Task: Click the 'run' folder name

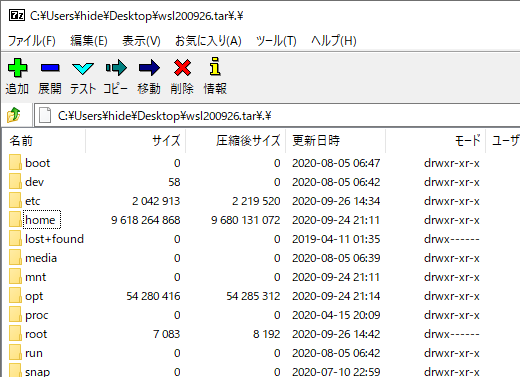Action: [x=34, y=353]
